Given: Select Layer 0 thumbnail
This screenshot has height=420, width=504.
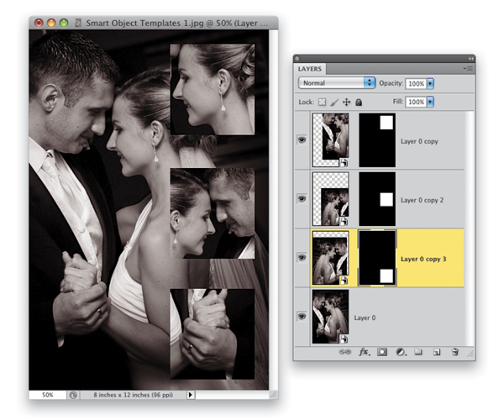Looking at the screenshot, I should click(x=330, y=317).
